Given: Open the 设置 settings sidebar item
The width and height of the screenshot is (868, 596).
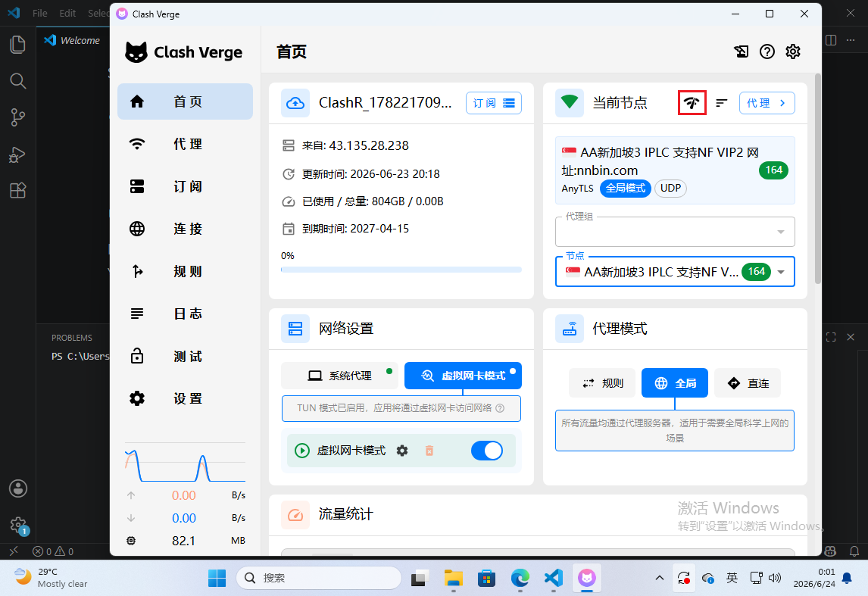Looking at the screenshot, I should point(185,398).
